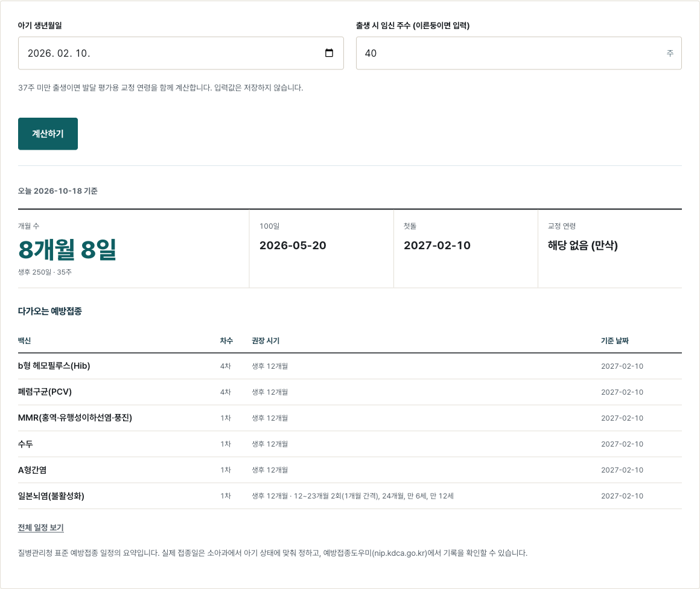700x589 pixels.
Task: Open the 전체 일정 보기 link
Action: pyautogui.click(x=40, y=527)
